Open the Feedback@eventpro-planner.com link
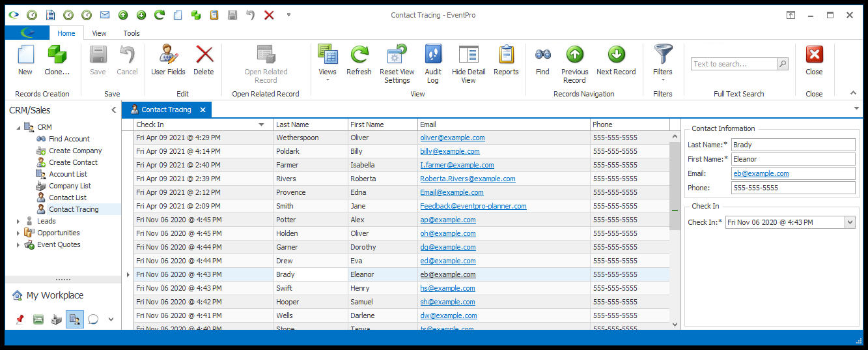This screenshot has width=868, height=350. coord(473,206)
